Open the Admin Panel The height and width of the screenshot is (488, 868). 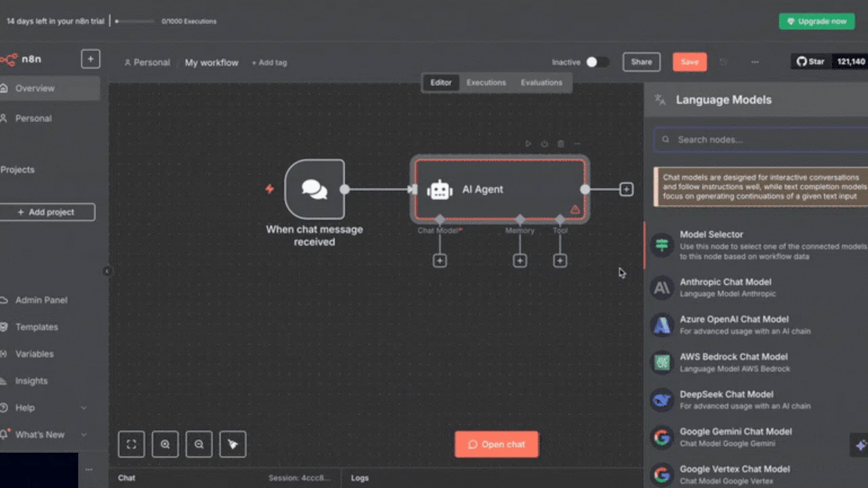[50, 300]
